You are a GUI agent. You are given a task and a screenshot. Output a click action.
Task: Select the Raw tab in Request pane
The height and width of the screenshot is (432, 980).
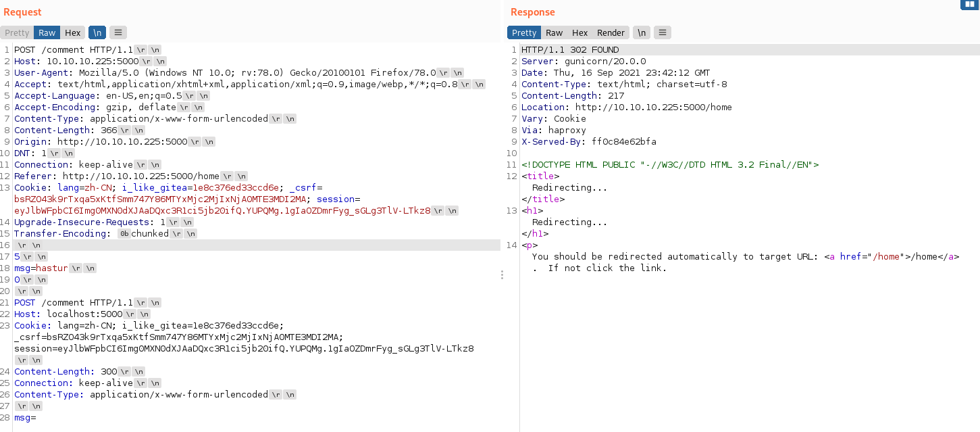tap(47, 32)
